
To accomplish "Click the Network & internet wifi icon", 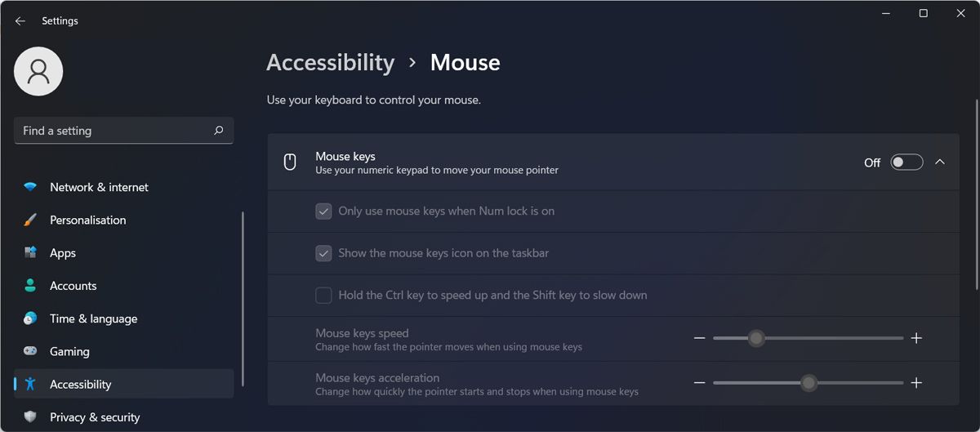I will (x=30, y=187).
